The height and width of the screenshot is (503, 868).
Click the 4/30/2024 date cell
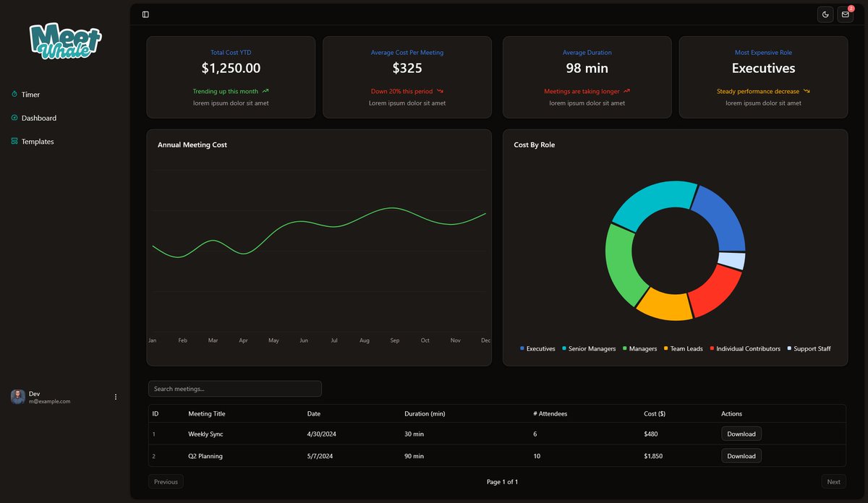[x=323, y=434]
